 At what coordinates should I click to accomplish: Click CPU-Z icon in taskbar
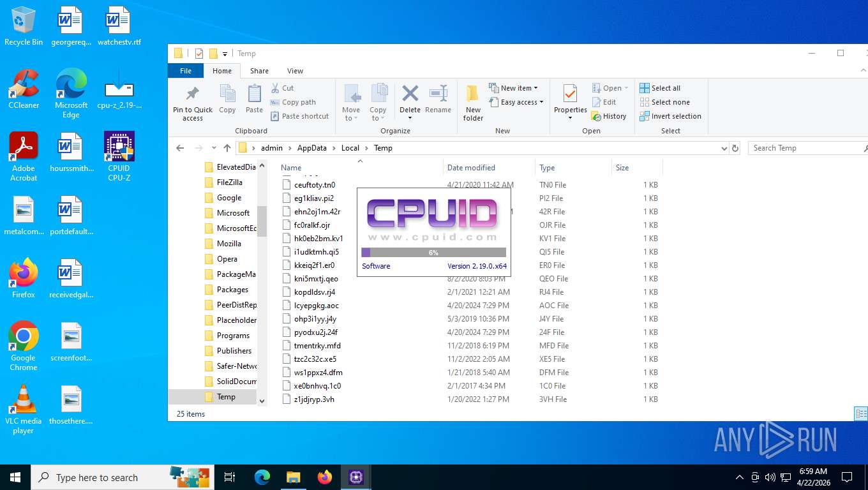[x=356, y=477]
